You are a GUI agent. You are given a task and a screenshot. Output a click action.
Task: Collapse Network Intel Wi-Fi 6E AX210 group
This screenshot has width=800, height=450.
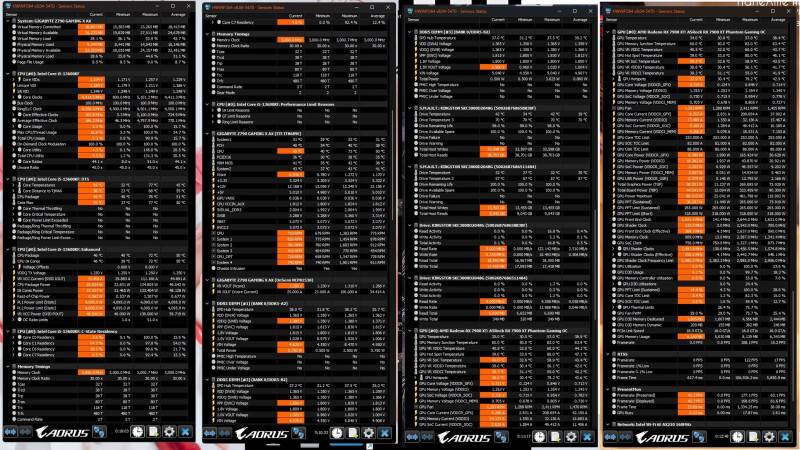[x=608, y=424]
